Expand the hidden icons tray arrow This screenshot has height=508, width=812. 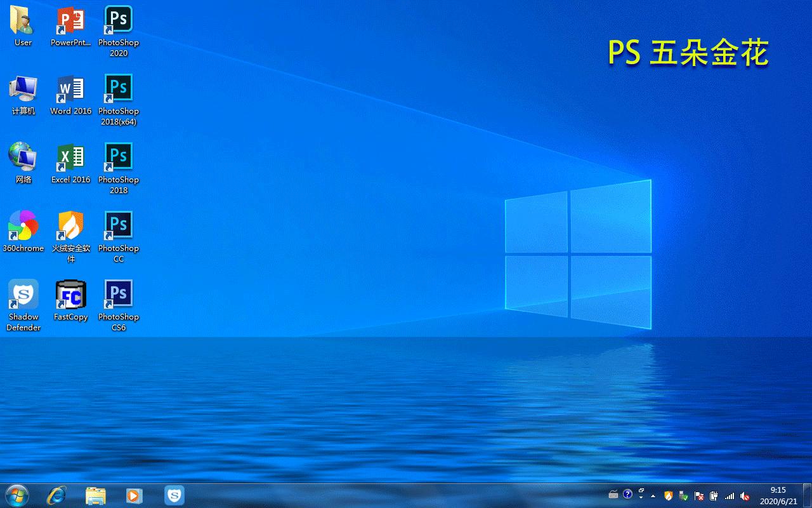653,496
